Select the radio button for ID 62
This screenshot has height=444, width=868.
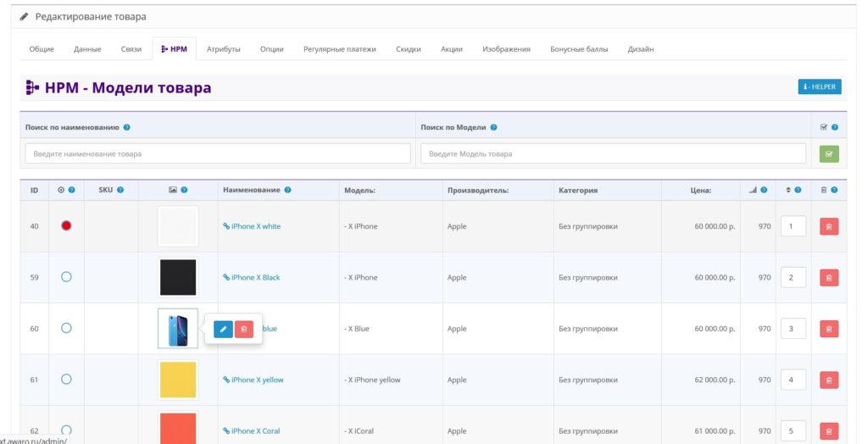pos(66,430)
